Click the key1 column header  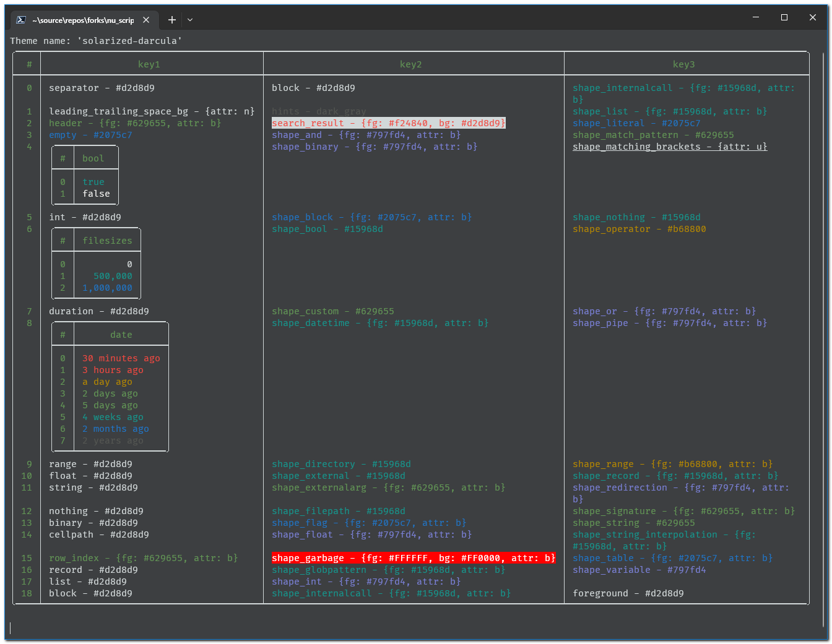click(x=149, y=64)
